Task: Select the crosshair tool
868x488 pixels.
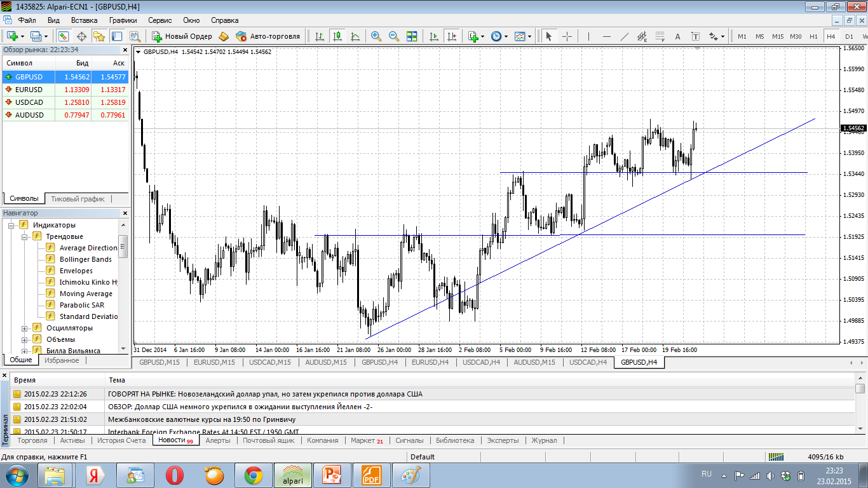Action: (567, 36)
